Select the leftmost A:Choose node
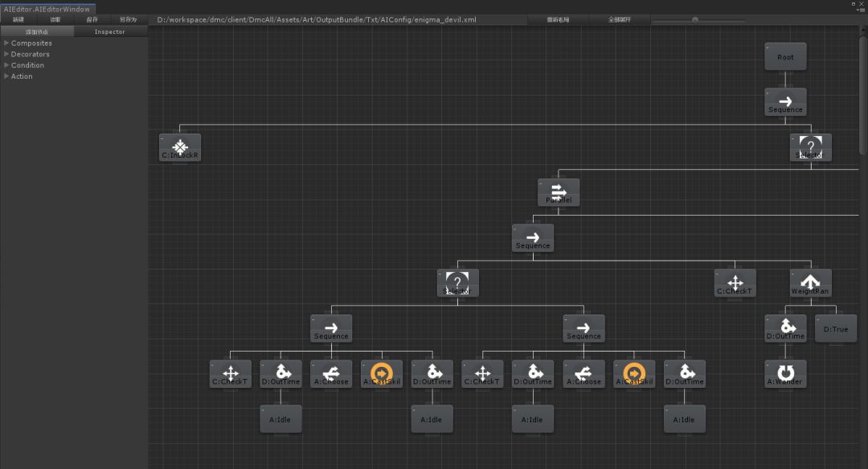Viewport: 868px width, 469px height. coord(331,373)
